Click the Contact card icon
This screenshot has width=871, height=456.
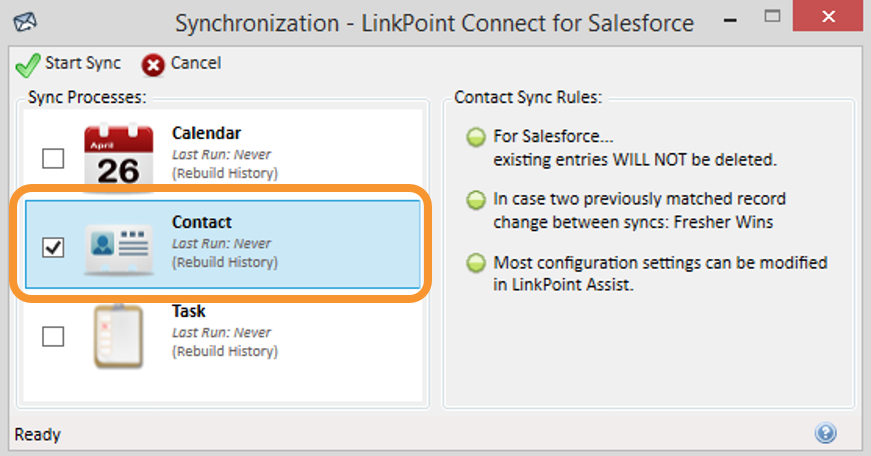pyautogui.click(x=118, y=248)
